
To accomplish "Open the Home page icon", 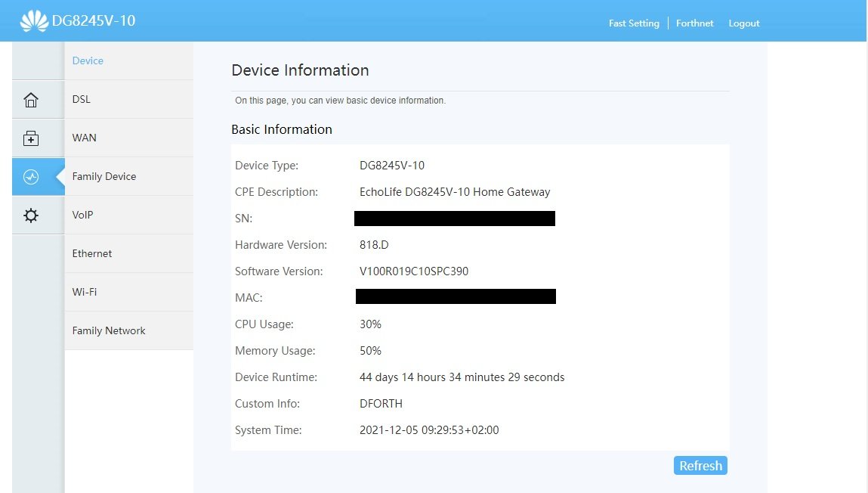I will (31, 100).
